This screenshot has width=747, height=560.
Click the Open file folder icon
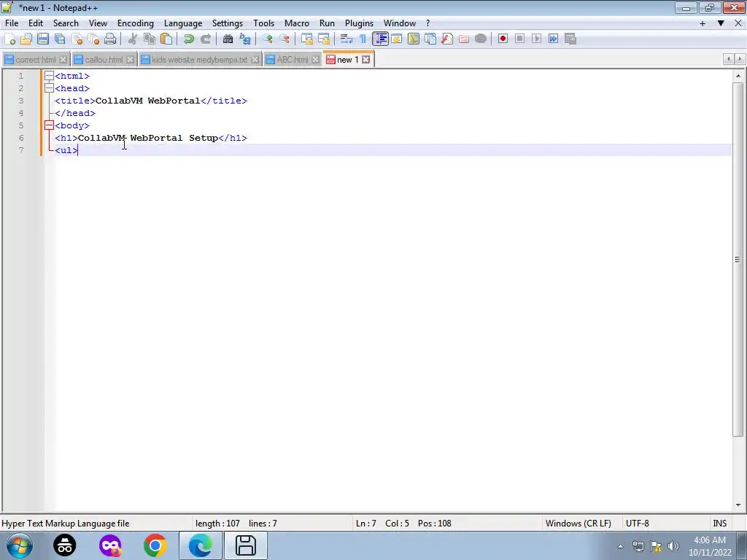pos(26,39)
